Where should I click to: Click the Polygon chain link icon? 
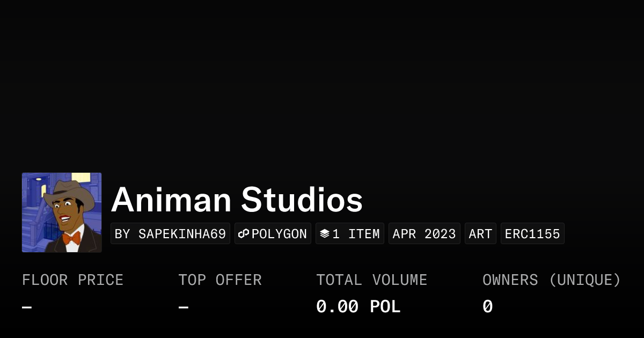(244, 234)
